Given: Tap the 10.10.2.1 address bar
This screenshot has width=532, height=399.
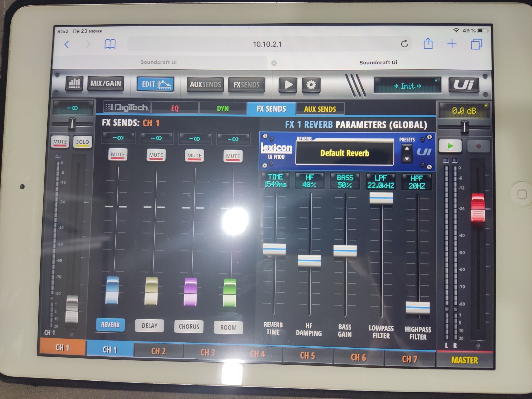Looking at the screenshot, I should click(267, 44).
